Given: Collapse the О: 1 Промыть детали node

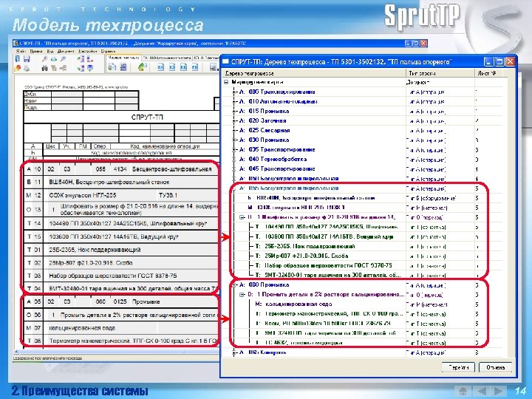Looking at the screenshot, I should pyautogui.click(x=242, y=295).
